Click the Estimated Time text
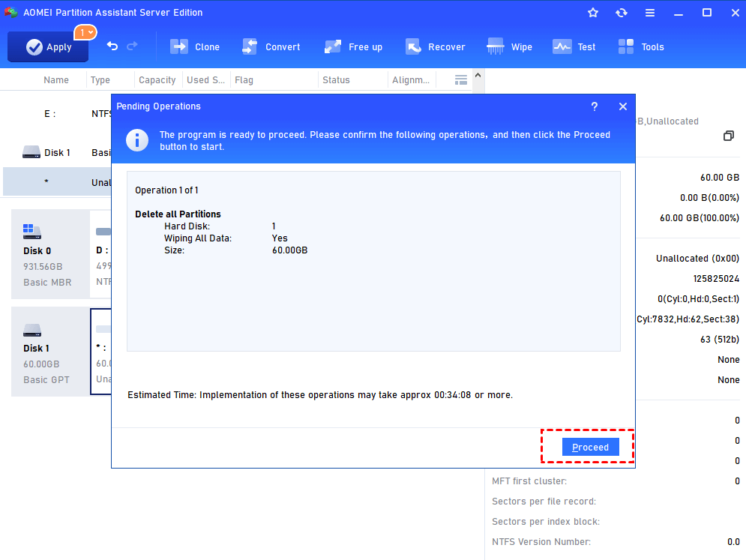Screen dimensions: 746x560 pyautogui.click(x=320, y=395)
